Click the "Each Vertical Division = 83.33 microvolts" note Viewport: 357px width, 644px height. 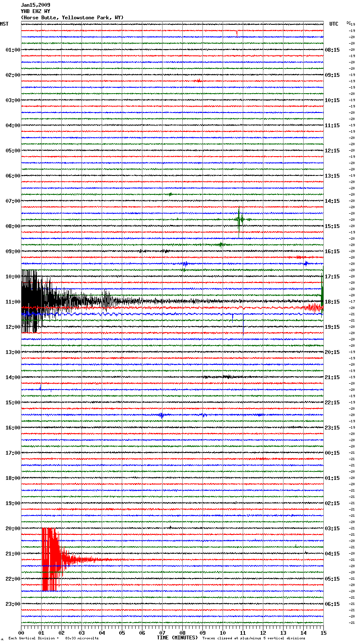[x=53, y=639]
